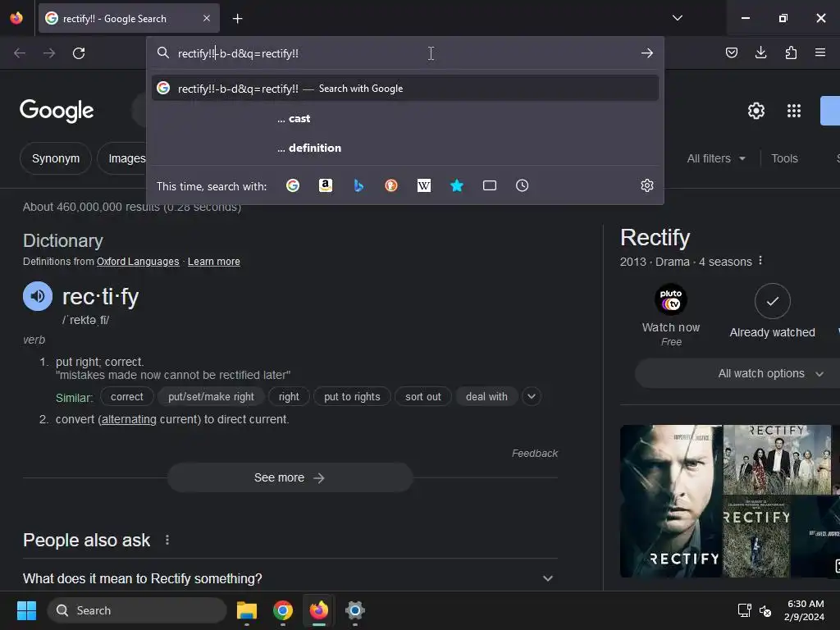This screenshot has width=840, height=630.
Task: Click the taskbar Search box
Action: pos(137,610)
